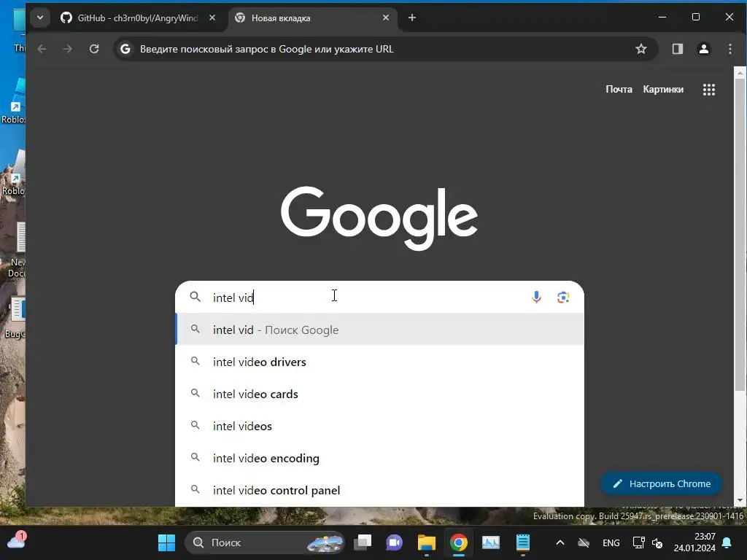Open the clock 23:07 24.01.2024
747x560 pixels.
(x=694, y=542)
